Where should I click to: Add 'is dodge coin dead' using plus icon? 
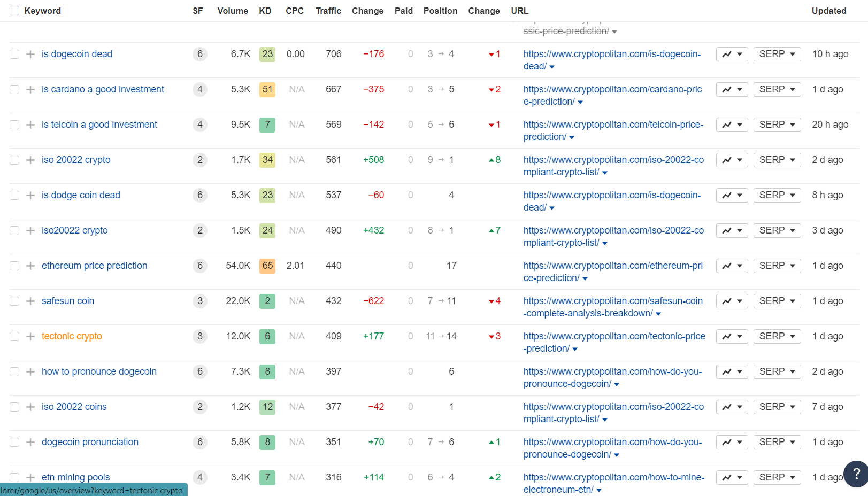pyautogui.click(x=30, y=195)
